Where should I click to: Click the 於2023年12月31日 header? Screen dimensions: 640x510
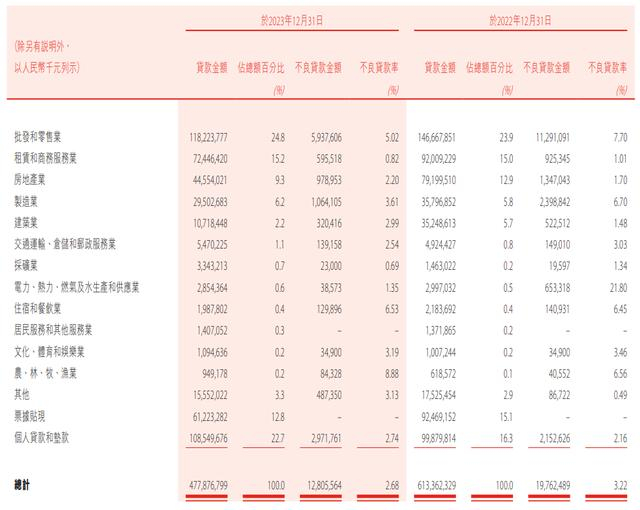290,19
